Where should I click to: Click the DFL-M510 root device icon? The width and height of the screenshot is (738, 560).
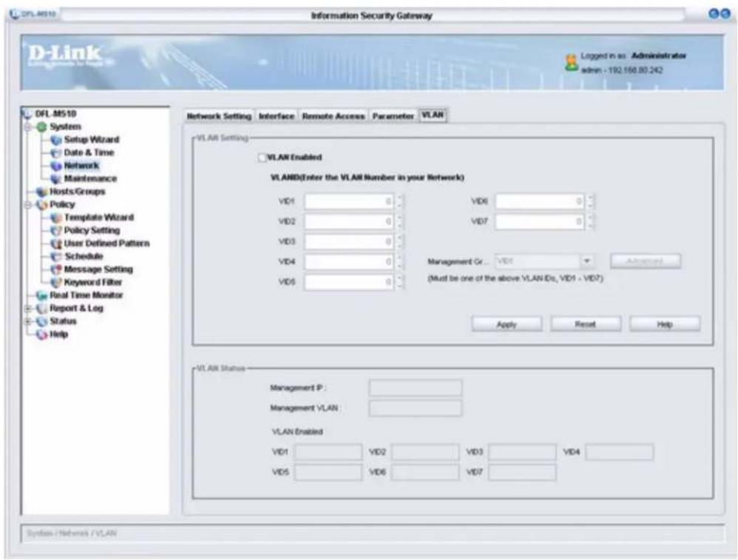(x=27, y=114)
